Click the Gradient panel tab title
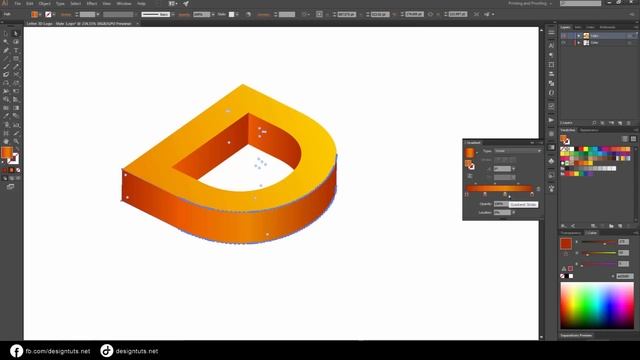 [473, 143]
